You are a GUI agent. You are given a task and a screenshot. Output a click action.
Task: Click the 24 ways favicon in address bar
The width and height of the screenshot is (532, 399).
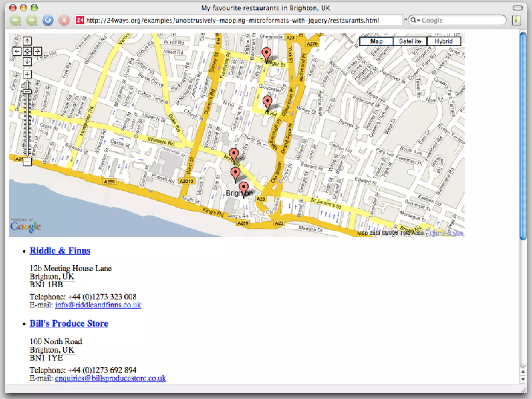click(80, 20)
